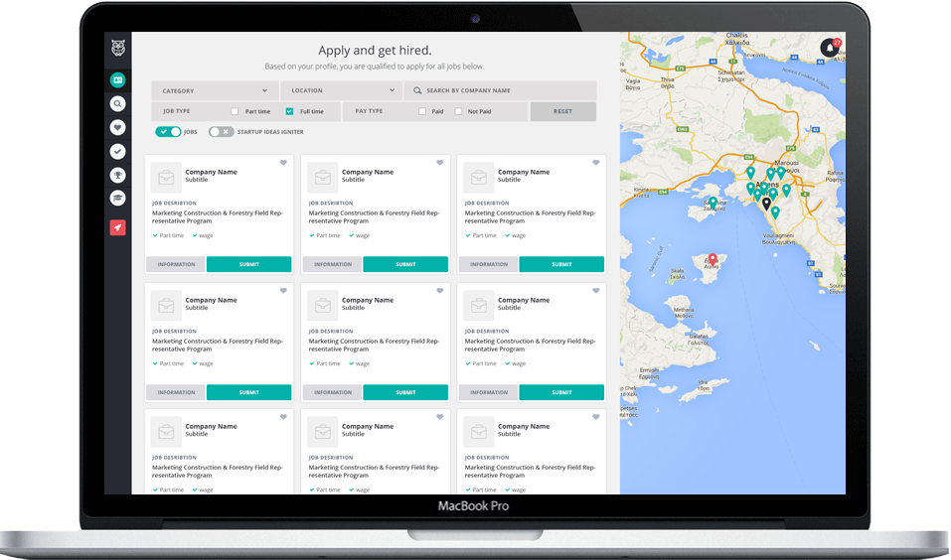Screen dimensions: 951x560
Task: Check the Part time job type checkbox
Action: coord(235,111)
